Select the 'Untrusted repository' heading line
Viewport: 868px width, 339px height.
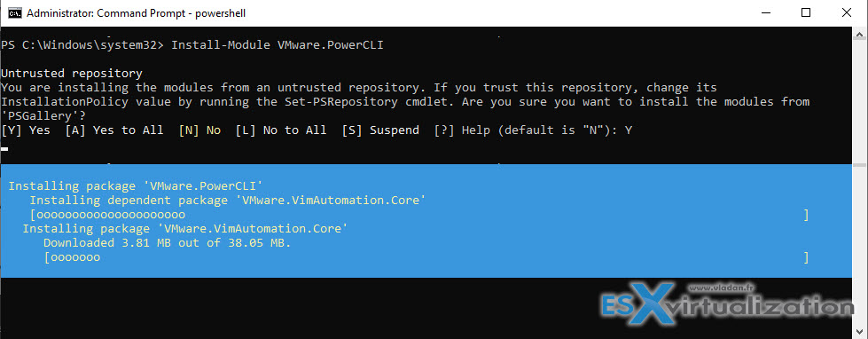(72, 73)
